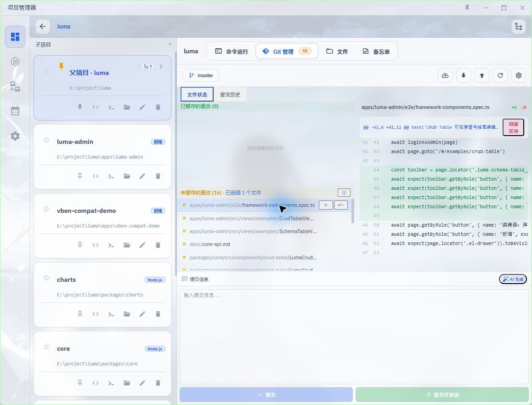The image size is (532, 405).
Task: Open terminal for luma-admin
Action: point(111,176)
